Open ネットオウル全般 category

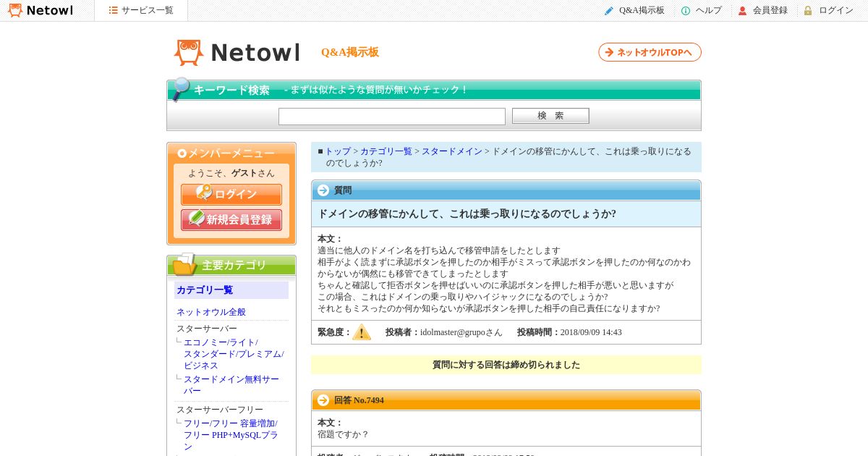(x=211, y=312)
